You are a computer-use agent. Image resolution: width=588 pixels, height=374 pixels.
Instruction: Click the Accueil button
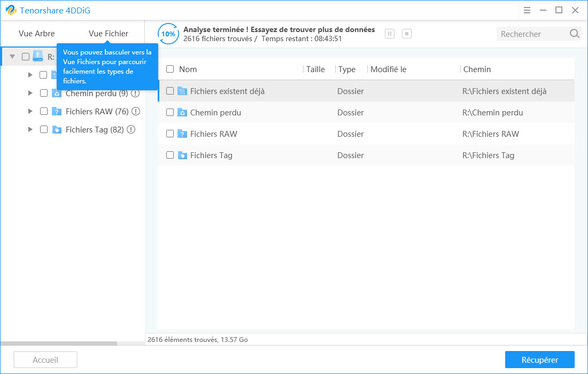tap(45, 360)
